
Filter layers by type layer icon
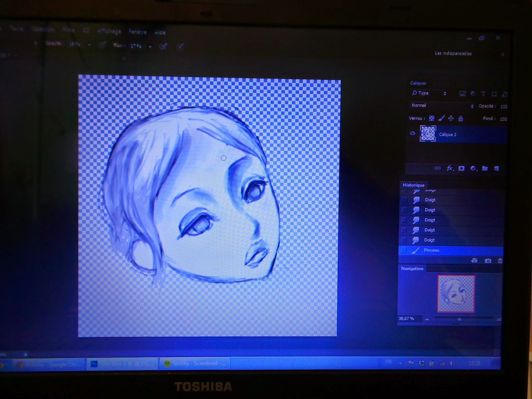pos(483,94)
